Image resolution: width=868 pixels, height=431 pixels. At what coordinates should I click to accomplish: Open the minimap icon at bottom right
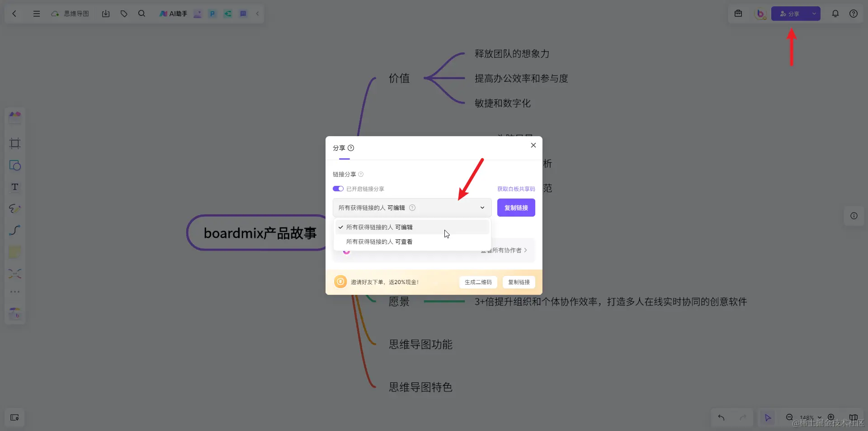(854, 417)
